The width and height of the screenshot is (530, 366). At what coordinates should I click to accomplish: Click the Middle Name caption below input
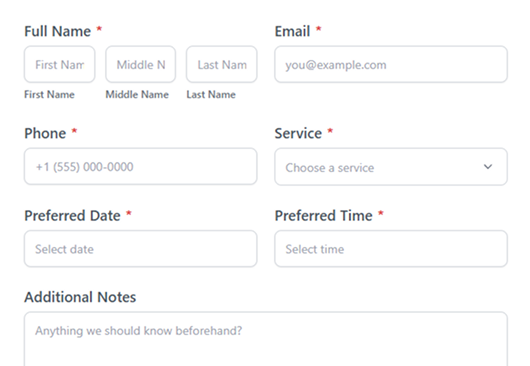[137, 94]
